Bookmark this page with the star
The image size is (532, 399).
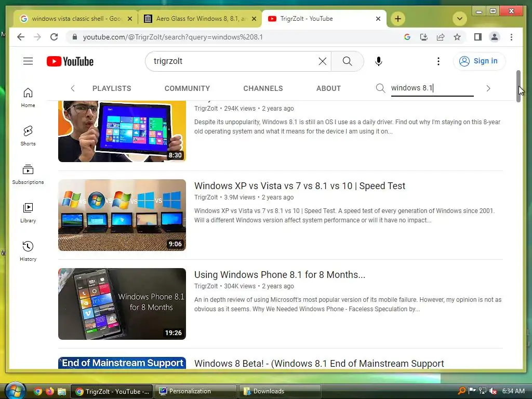tap(457, 37)
